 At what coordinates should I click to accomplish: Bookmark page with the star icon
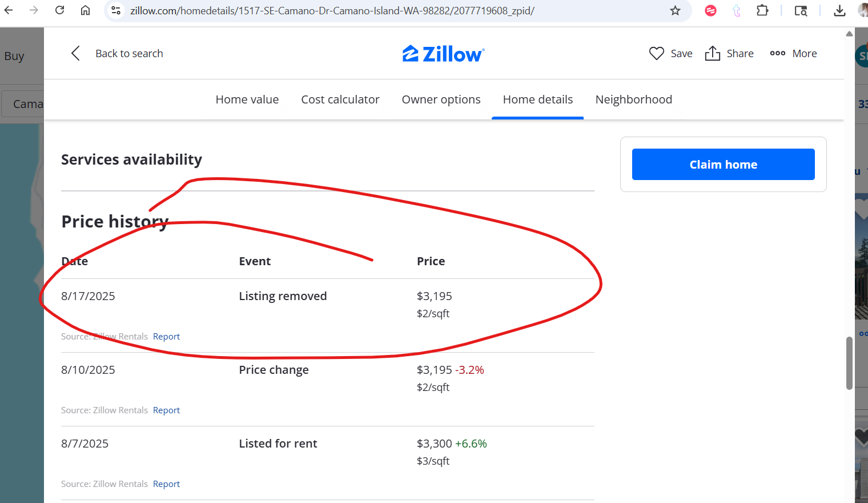point(675,10)
